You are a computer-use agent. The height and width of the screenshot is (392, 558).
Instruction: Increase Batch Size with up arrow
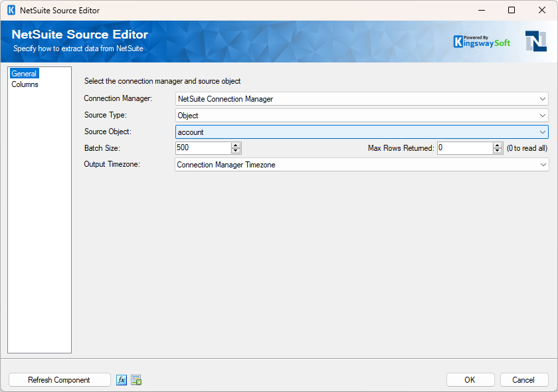[236, 146]
